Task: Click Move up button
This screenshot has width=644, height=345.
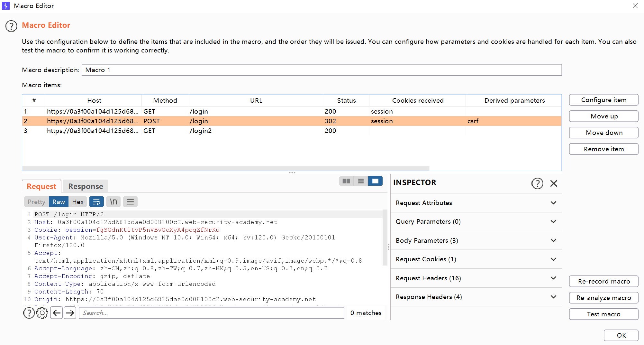Action: tap(603, 116)
